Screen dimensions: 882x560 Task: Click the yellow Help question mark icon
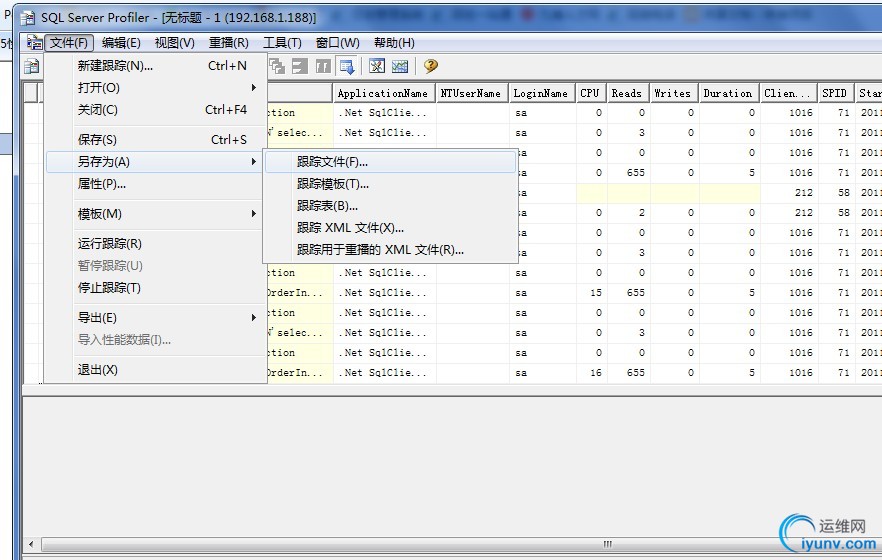click(x=430, y=66)
